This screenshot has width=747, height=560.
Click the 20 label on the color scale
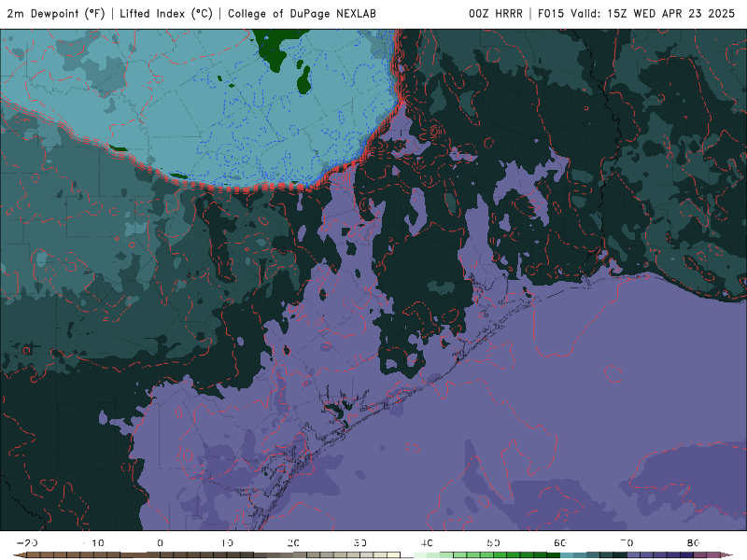tap(293, 543)
